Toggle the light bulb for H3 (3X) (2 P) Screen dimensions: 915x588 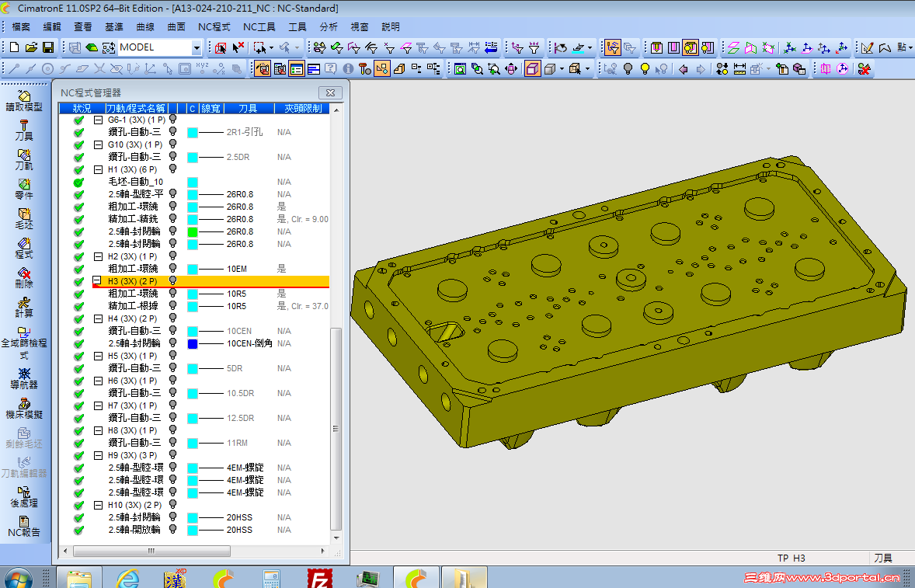tap(172, 280)
